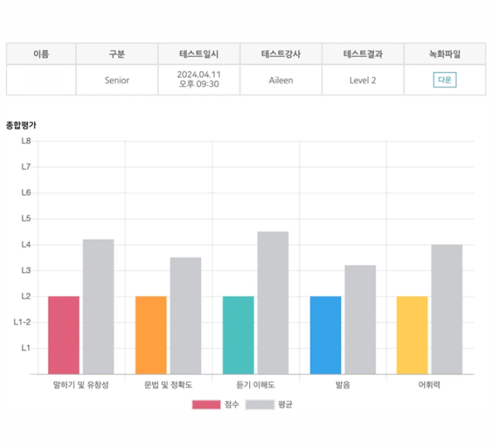
Task: Click the gray average bar for 듣기 이해도
Action: coord(273,303)
